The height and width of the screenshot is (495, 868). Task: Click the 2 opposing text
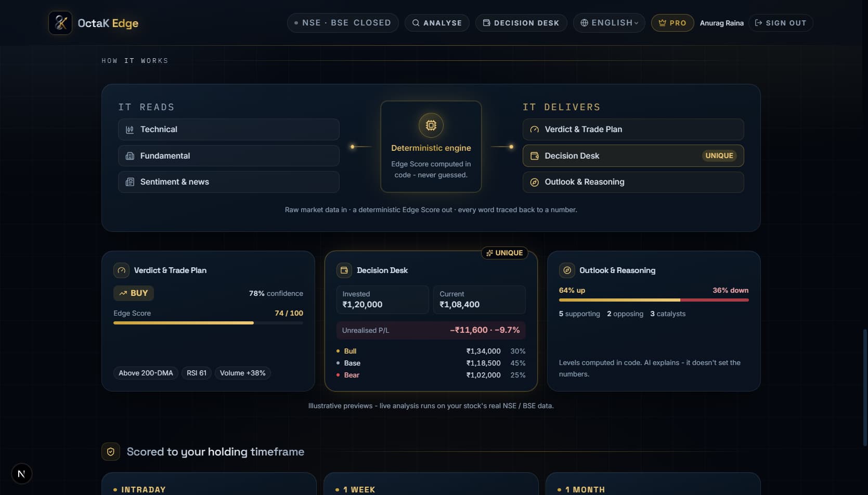(x=625, y=314)
